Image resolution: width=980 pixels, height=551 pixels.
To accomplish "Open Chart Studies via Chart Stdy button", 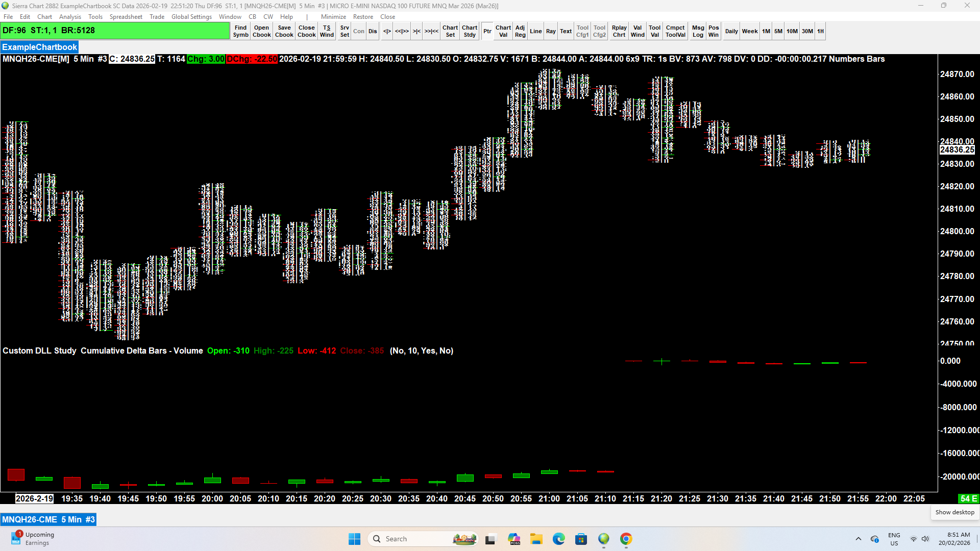I will point(470,31).
